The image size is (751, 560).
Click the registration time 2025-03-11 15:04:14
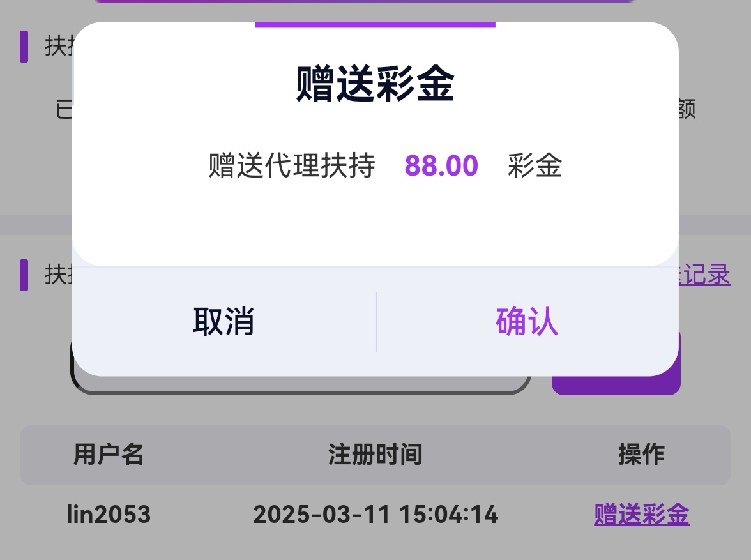[375, 514]
